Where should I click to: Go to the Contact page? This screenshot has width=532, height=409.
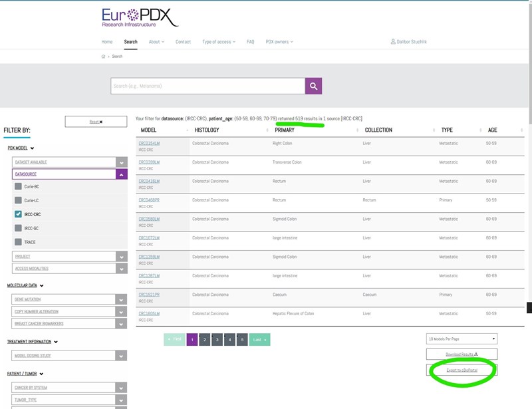[183, 42]
